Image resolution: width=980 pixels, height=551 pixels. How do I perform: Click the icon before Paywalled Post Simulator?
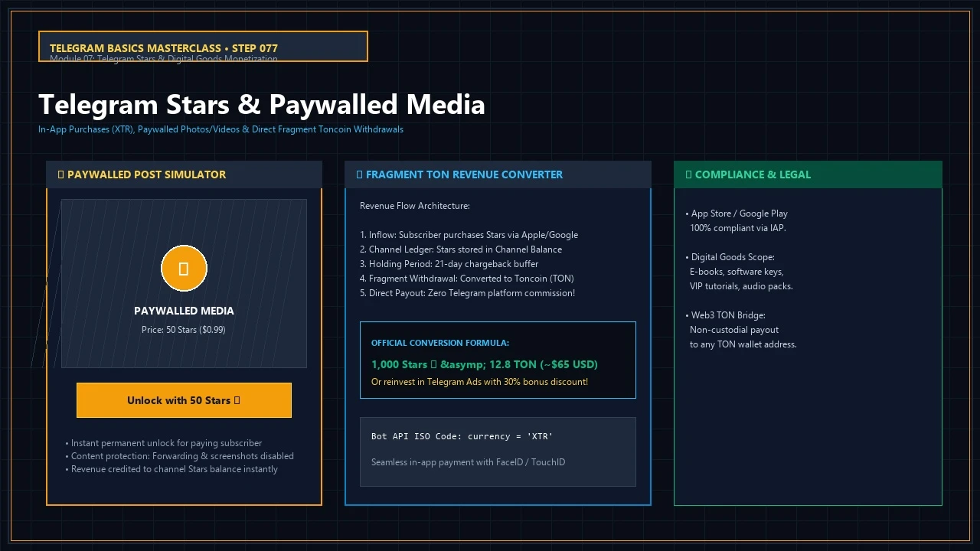pos(61,174)
